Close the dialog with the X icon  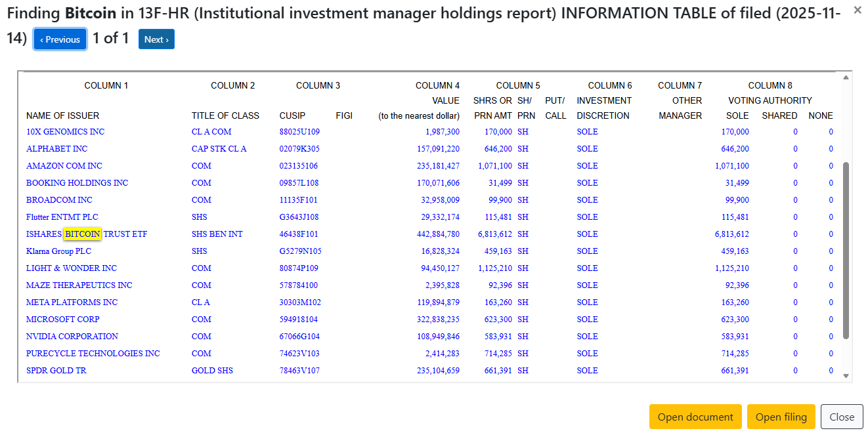(857, 10)
